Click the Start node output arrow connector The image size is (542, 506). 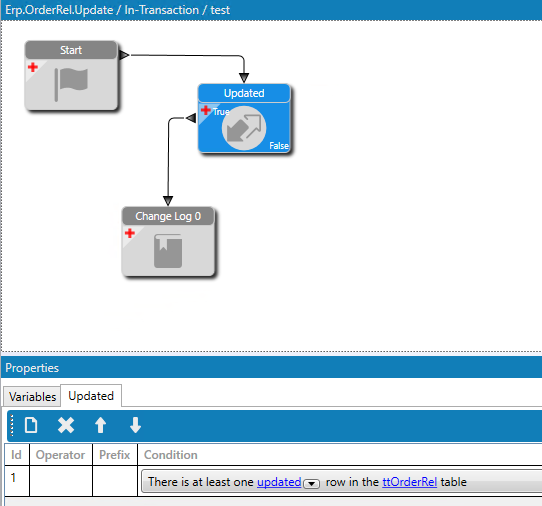point(124,55)
